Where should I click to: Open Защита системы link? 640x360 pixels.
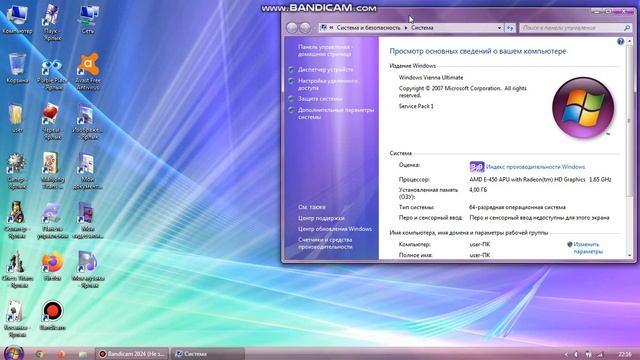point(320,99)
